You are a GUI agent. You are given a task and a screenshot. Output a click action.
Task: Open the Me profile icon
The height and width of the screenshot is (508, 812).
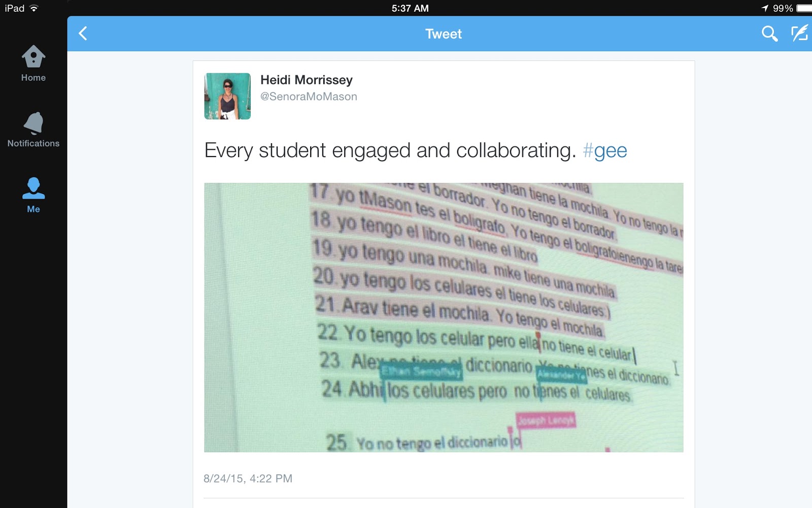[x=33, y=188]
